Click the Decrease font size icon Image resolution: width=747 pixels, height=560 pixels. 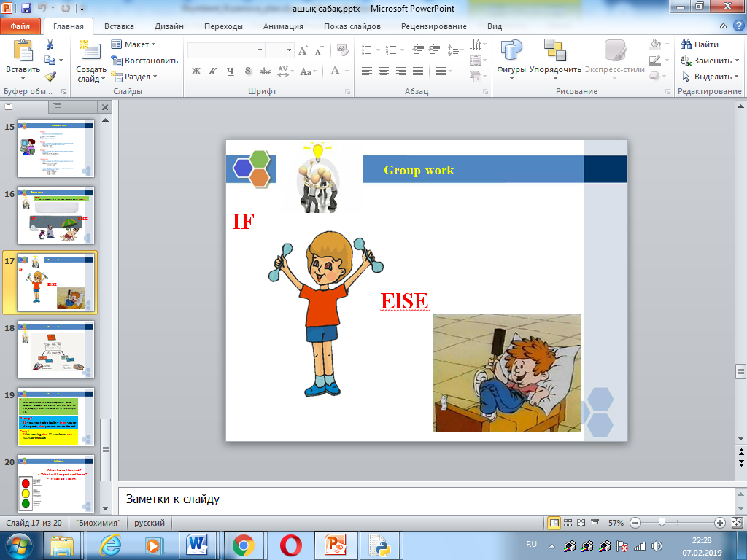tap(320, 50)
